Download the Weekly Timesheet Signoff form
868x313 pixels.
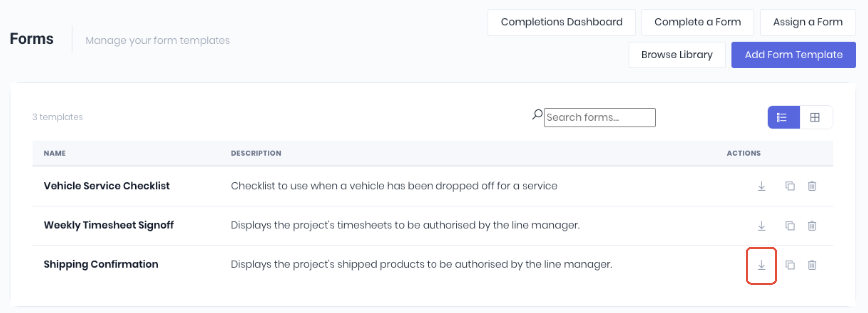(761, 226)
